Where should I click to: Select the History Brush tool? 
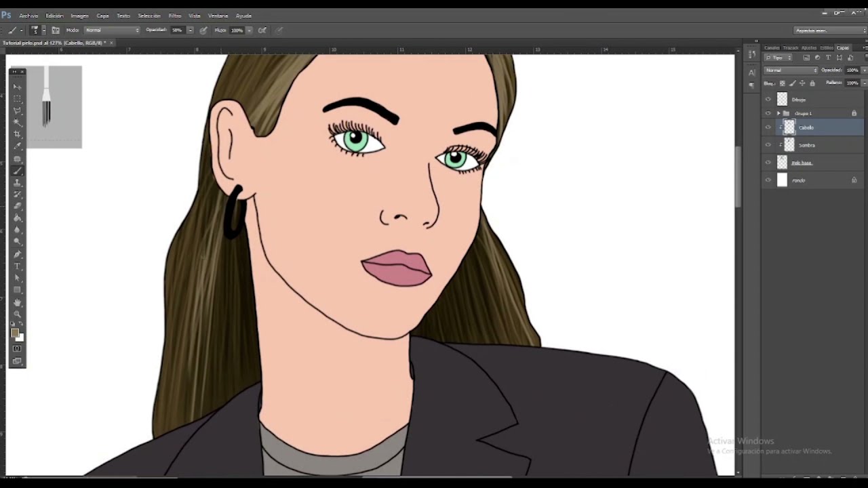[18, 193]
